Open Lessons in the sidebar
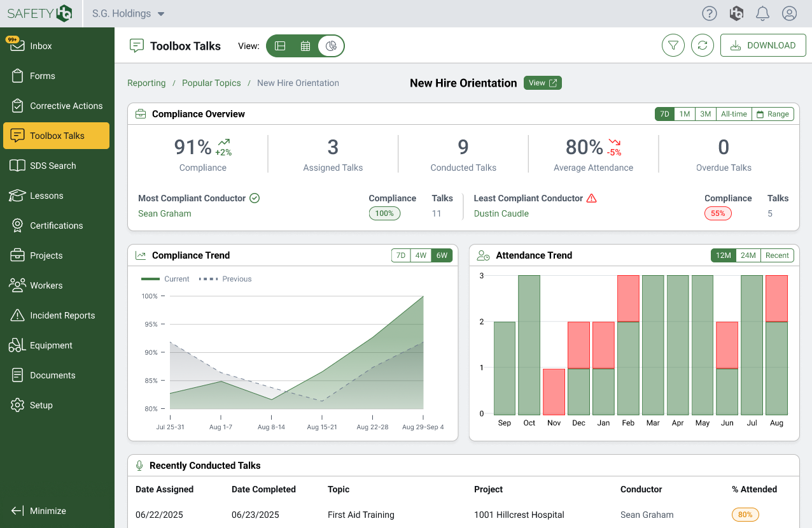Viewport: 812px width, 528px height. tap(56, 196)
